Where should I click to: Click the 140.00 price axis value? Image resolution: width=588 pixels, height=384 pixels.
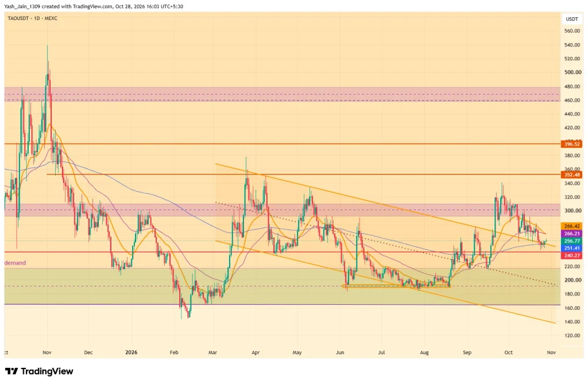coord(572,322)
